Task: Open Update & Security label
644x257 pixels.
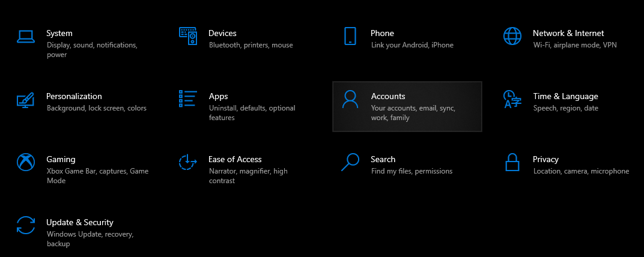Action: click(80, 223)
